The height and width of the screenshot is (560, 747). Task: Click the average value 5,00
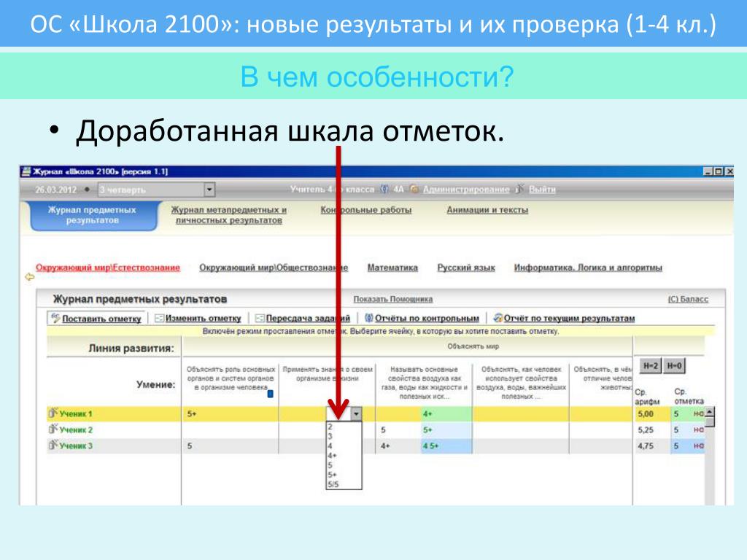click(x=646, y=414)
